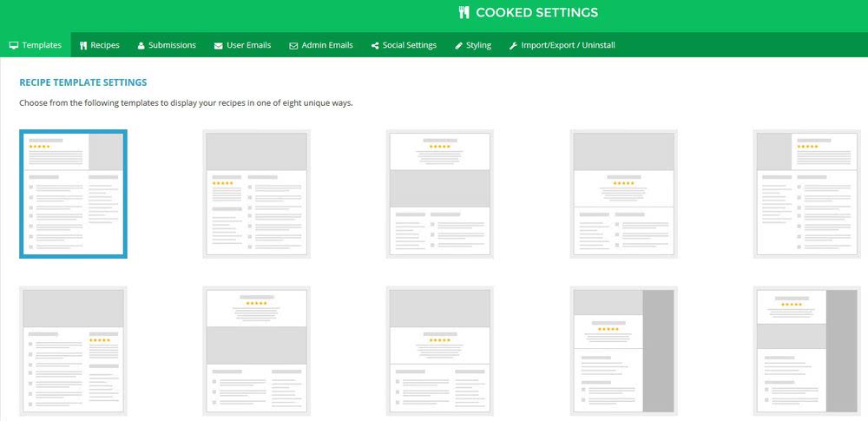Click the fork-and-knife icon beside Recipes
This screenshot has height=421, width=868.
pyautogui.click(x=83, y=45)
